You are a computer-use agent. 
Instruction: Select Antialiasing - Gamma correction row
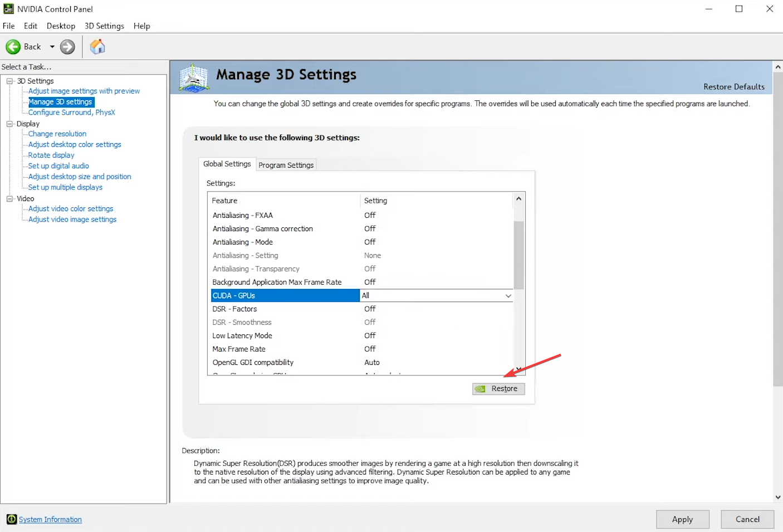coord(361,229)
